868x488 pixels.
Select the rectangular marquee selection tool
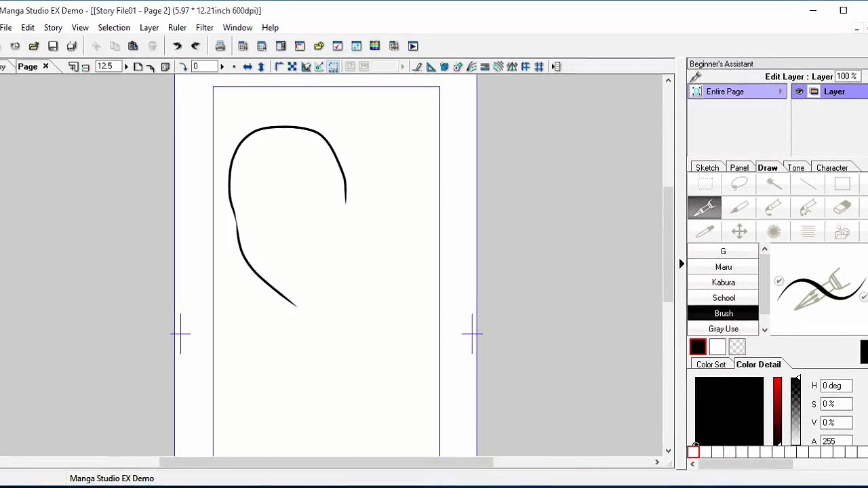(705, 184)
